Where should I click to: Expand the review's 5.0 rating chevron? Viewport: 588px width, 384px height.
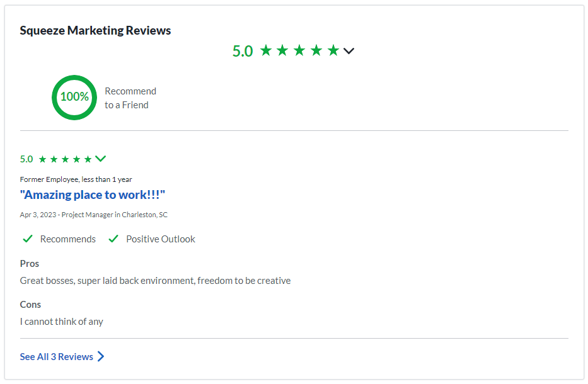pyautogui.click(x=100, y=159)
